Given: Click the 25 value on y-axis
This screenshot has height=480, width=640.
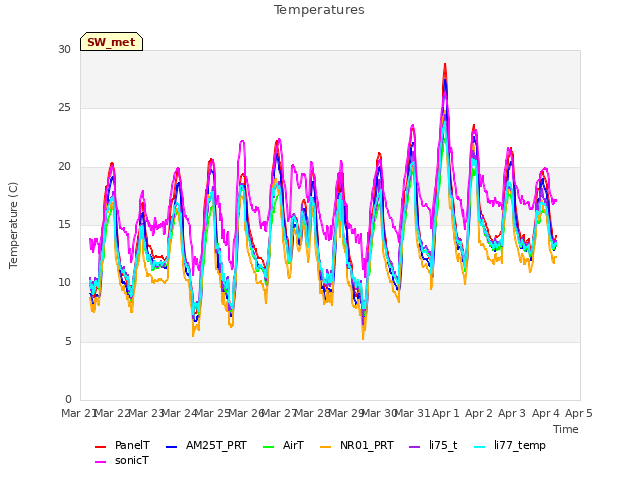Looking at the screenshot, I should pos(64,108).
